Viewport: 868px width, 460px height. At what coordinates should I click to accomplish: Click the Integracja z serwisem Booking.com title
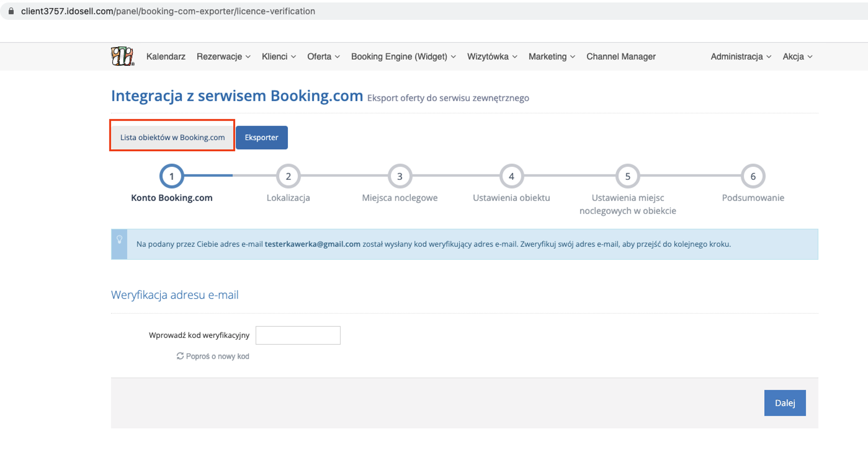tap(237, 96)
